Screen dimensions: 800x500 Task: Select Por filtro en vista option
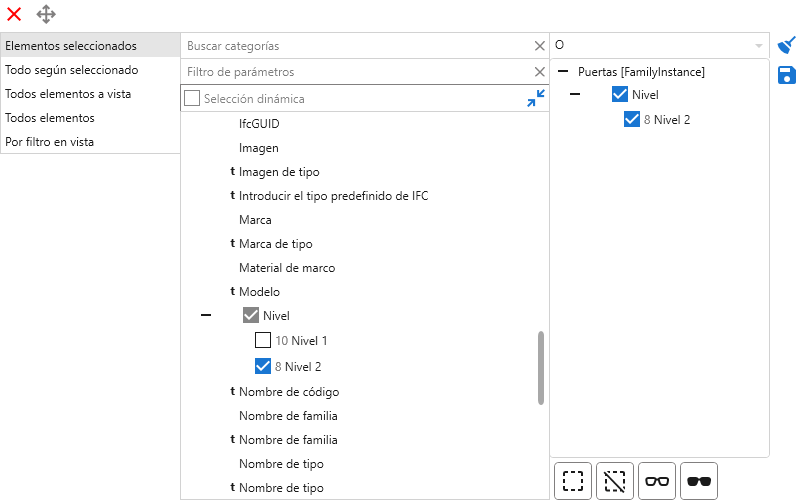(50, 142)
